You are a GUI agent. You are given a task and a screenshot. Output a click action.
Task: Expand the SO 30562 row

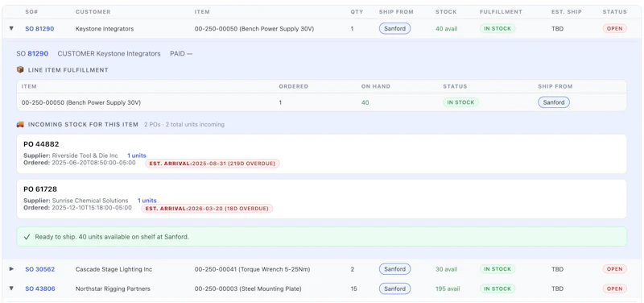click(x=11, y=269)
